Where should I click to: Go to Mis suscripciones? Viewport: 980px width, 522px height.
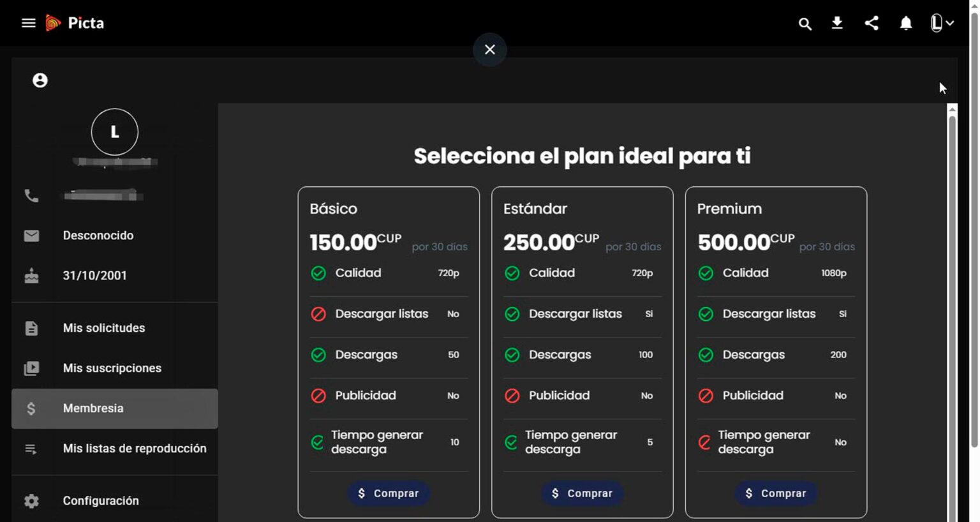pos(112,368)
